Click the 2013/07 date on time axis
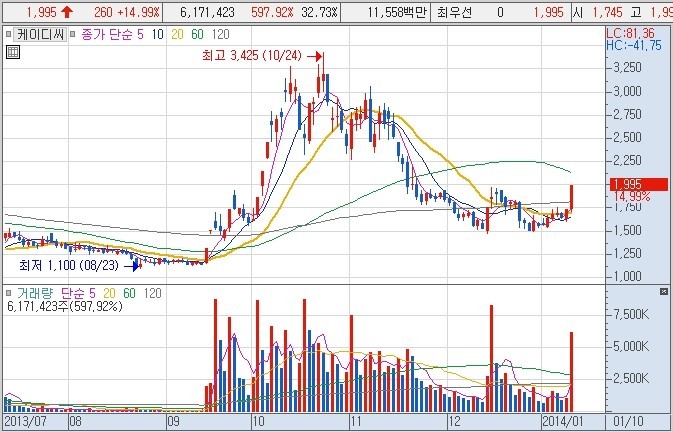The height and width of the screenshot is (432, 673). (25, 421)
